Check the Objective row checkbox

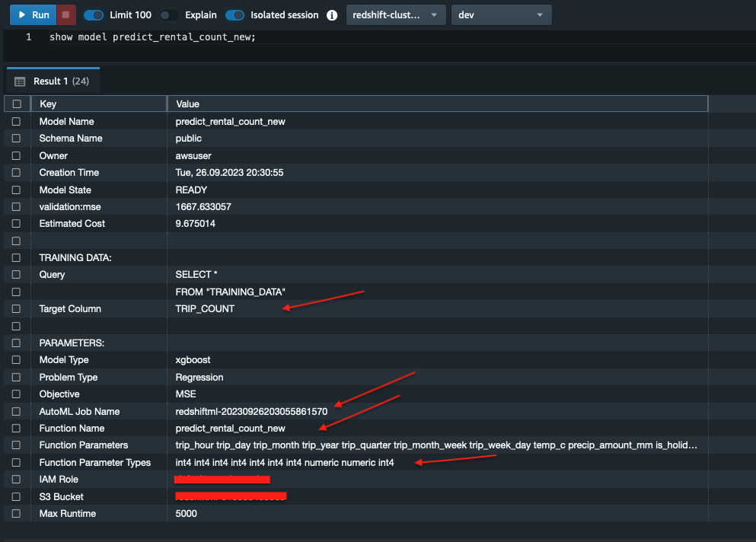tap(16, 394)
